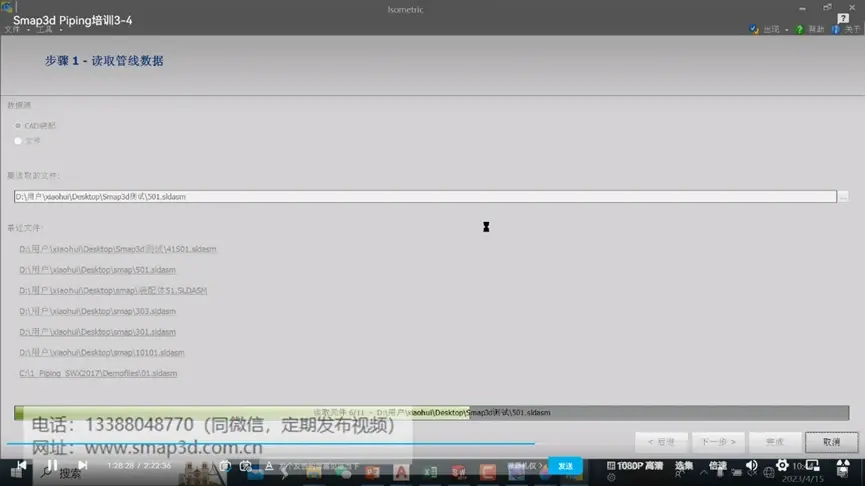Skip to previous video

22,466
